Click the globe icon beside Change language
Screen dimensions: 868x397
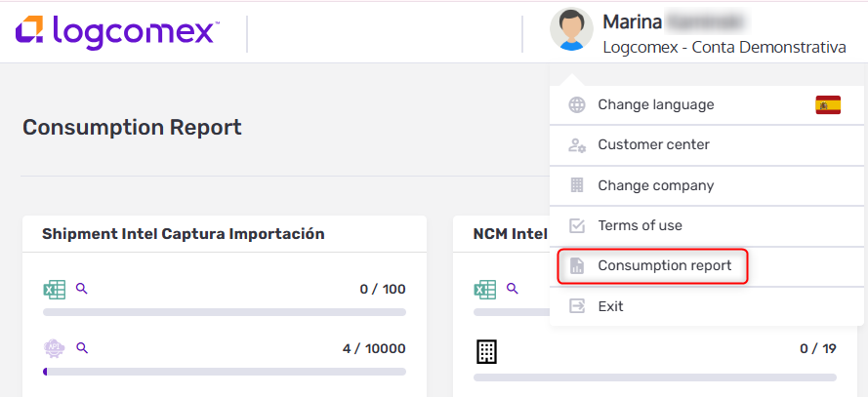click(577, 105)
